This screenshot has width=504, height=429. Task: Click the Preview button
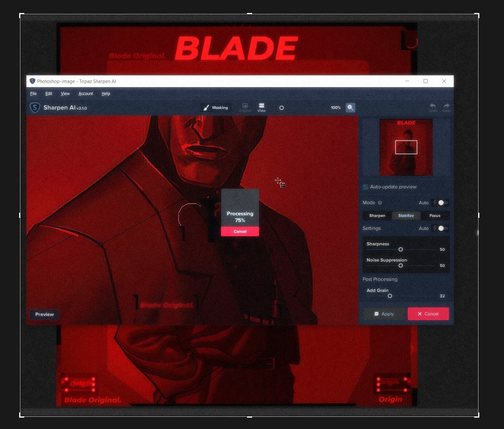(x=44, y=315)
